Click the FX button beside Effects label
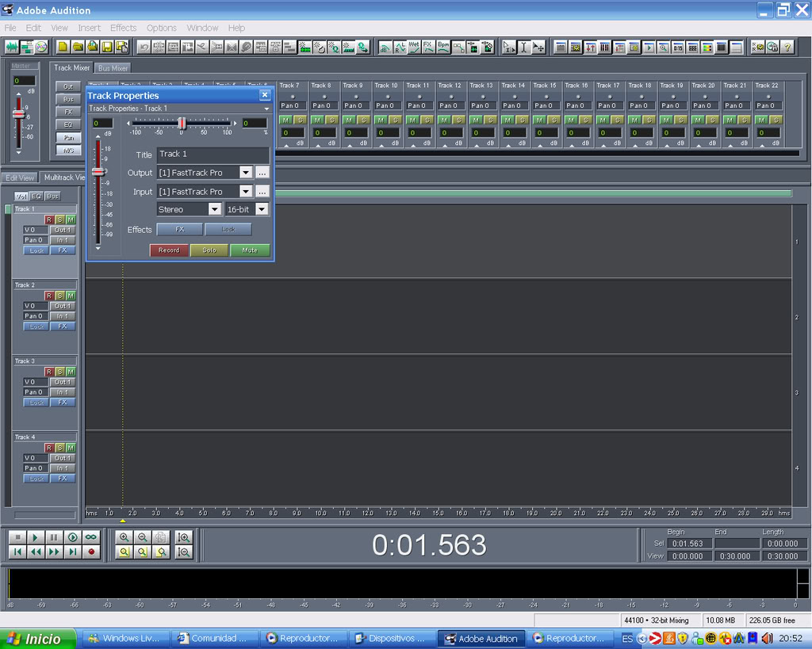The image size is (812, 649). [x=179, y=229]
